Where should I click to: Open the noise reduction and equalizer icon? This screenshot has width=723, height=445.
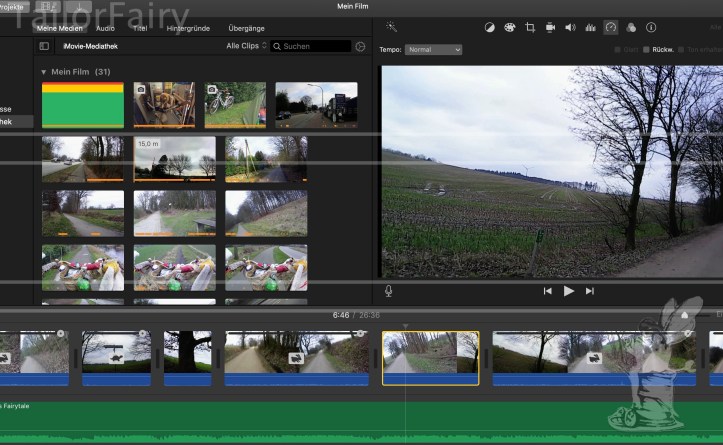[x=590, y=27]
